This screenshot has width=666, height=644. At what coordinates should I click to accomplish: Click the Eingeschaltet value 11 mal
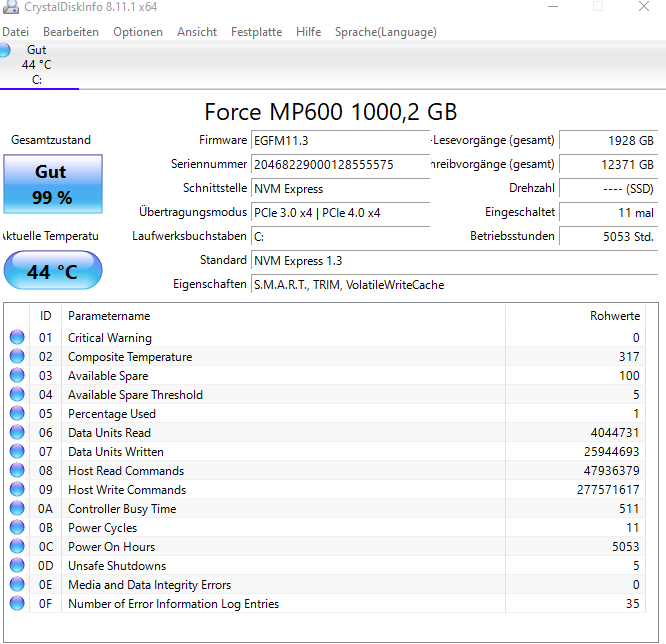(608, 212)
